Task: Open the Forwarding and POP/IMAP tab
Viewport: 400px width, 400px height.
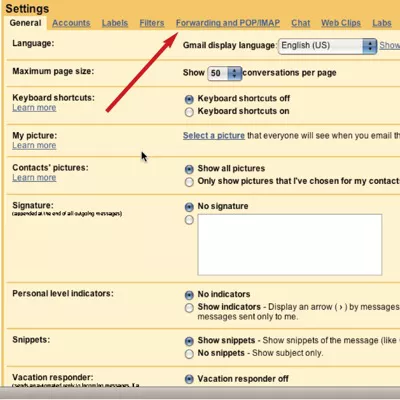Action: [228, 23]
